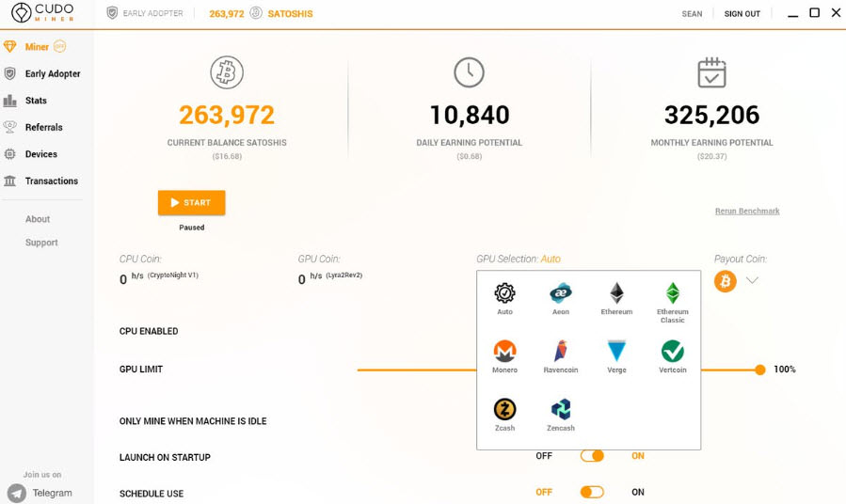Select the Zcash coin icon
The height and width of the screenshot is (504, 846).
click(x=504, y=409)
